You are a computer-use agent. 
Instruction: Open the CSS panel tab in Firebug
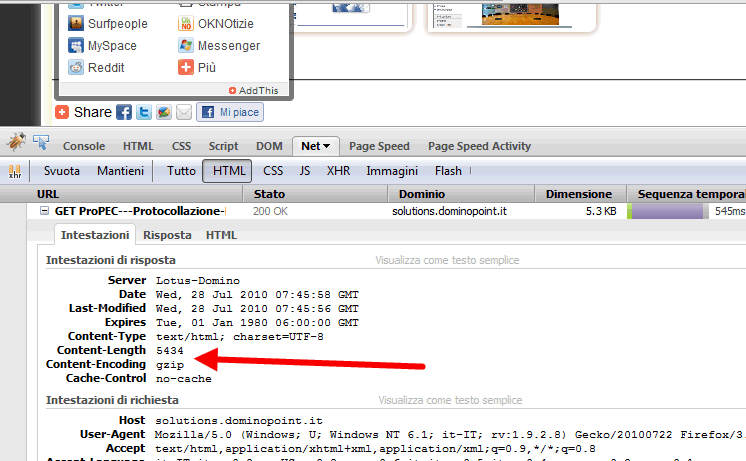pyautogui.click(x=181, y=146)
